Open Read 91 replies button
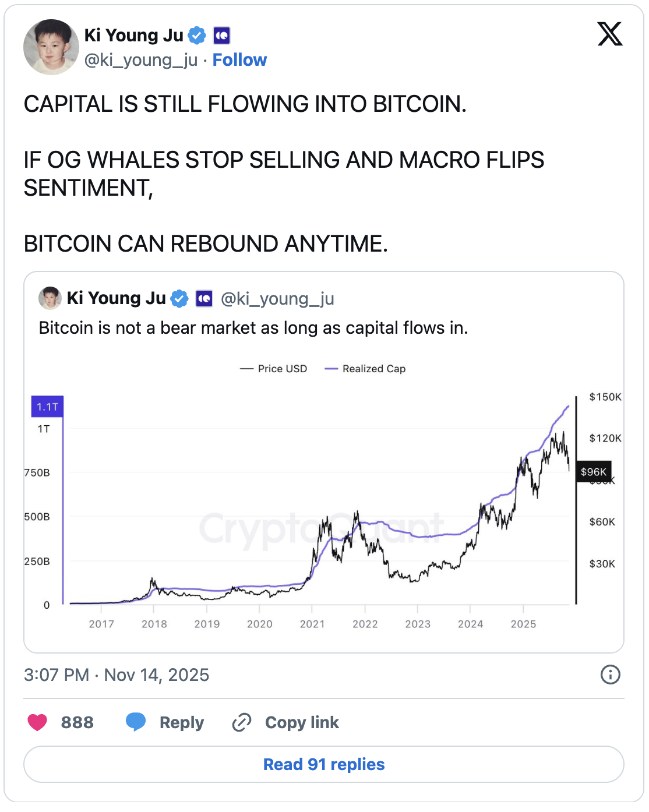Viewport: 649px width, 812px height. click(324, 764)
